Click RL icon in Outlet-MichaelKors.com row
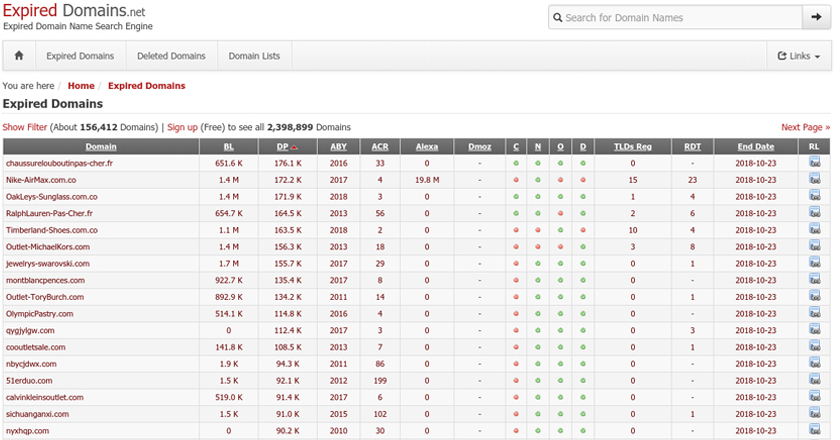This screenshot has height=440, width=840. pos(814,246)
